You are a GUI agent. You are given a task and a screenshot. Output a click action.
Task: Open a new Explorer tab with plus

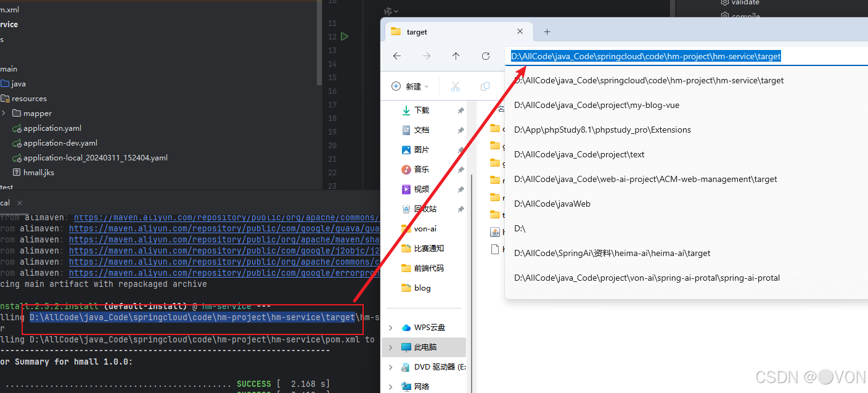(x=547, y=32)
